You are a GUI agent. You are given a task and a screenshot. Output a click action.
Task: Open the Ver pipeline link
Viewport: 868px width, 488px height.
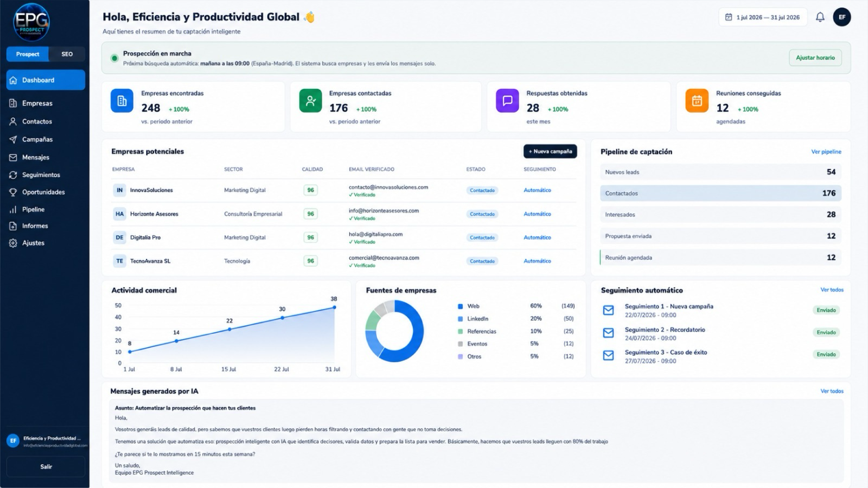(x=826, y=152)
